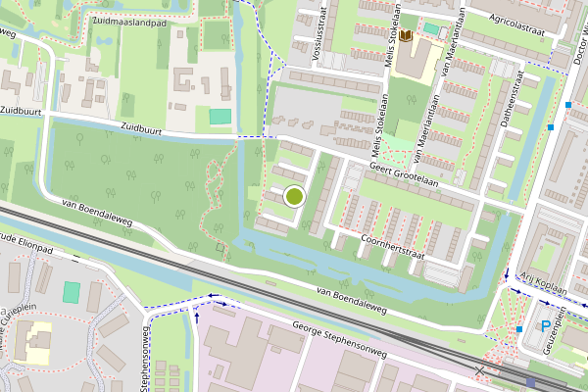Select the Geert Grootelaan street label

pyautogui.click(x=404, y=174)
